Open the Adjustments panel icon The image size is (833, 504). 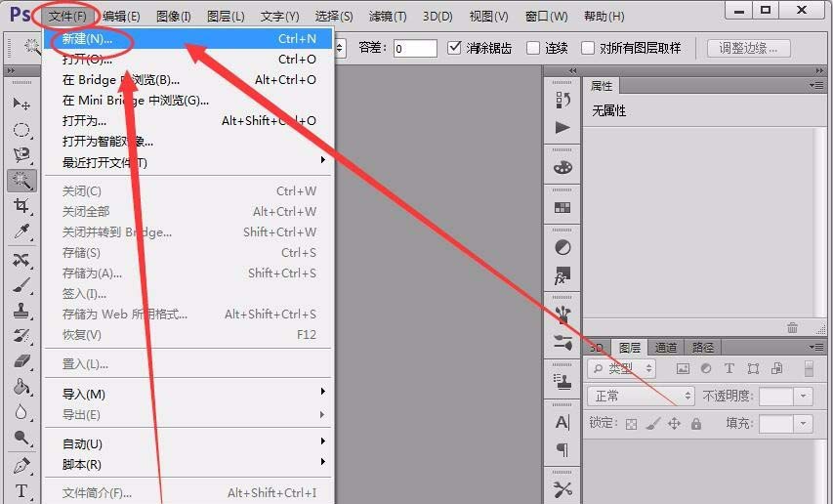pyautogui.click(x=562, y=247)
